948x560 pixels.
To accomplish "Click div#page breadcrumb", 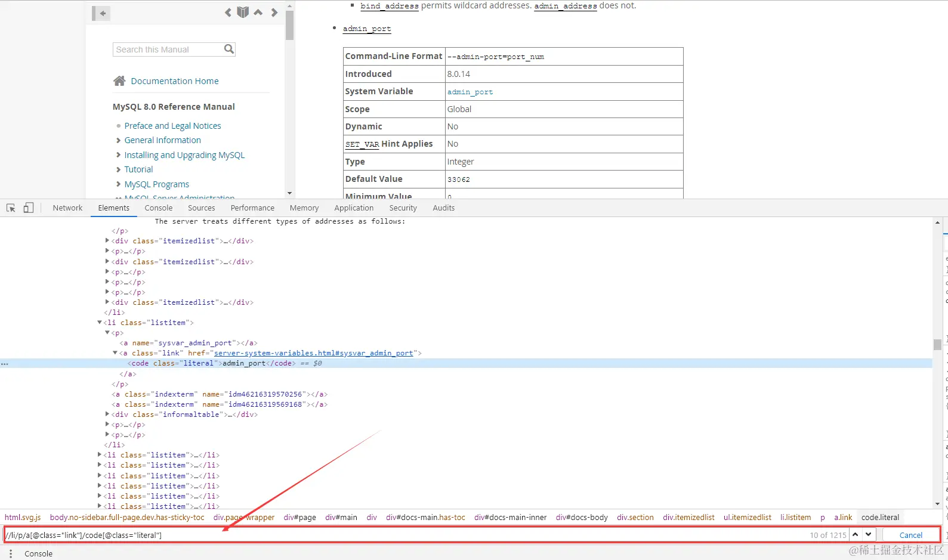I will tap(299, 518).
